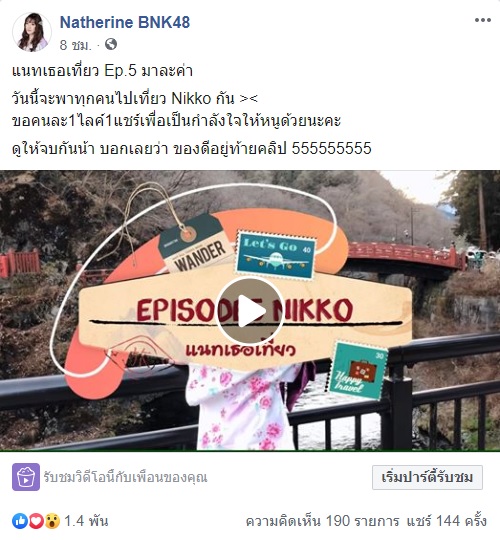This screenshot has width=500, height=540.
Task: Click the Let's Go airplane stamp in video
Action: point(276,255)
